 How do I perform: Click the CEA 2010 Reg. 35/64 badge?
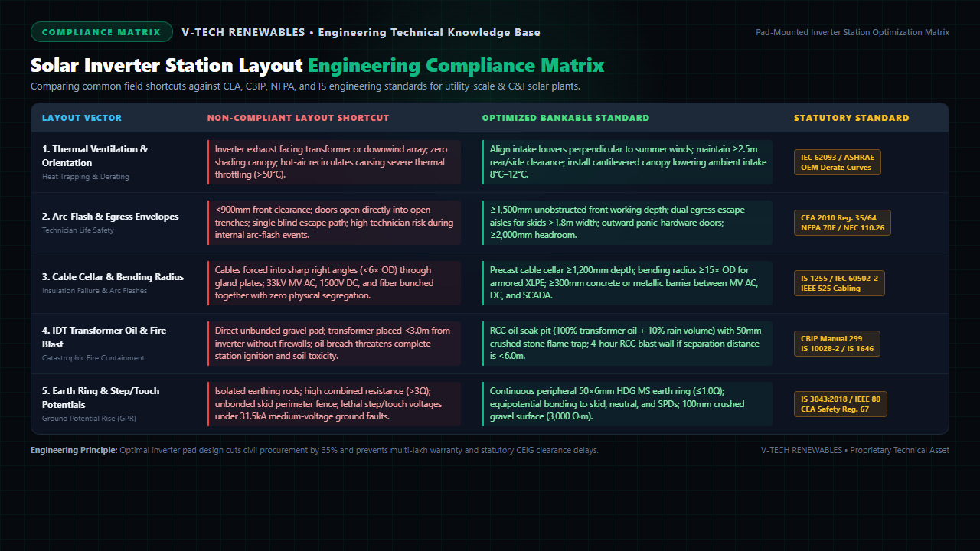842,223
